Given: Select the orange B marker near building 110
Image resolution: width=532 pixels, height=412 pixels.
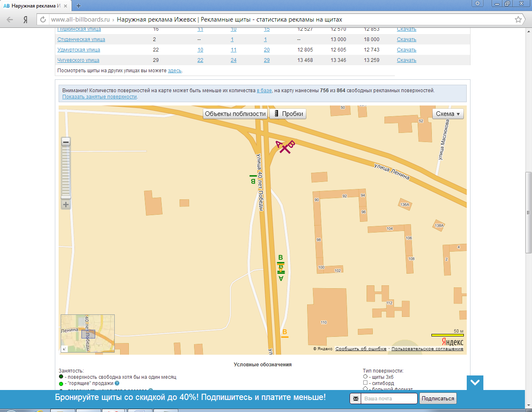Looking at the screenshot, I should click(x=285, y=334).
